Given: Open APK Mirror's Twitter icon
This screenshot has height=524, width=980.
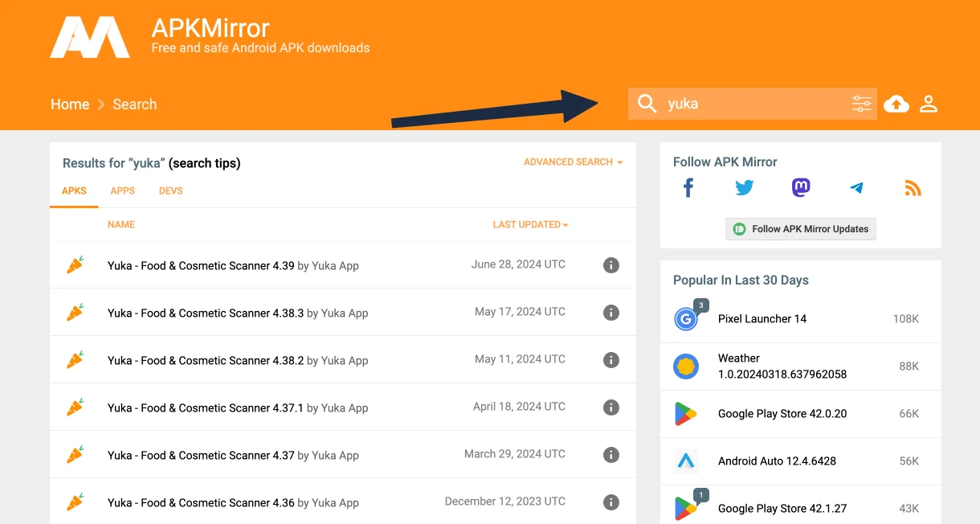Looking at the screenshot, I should click(745, 188).
